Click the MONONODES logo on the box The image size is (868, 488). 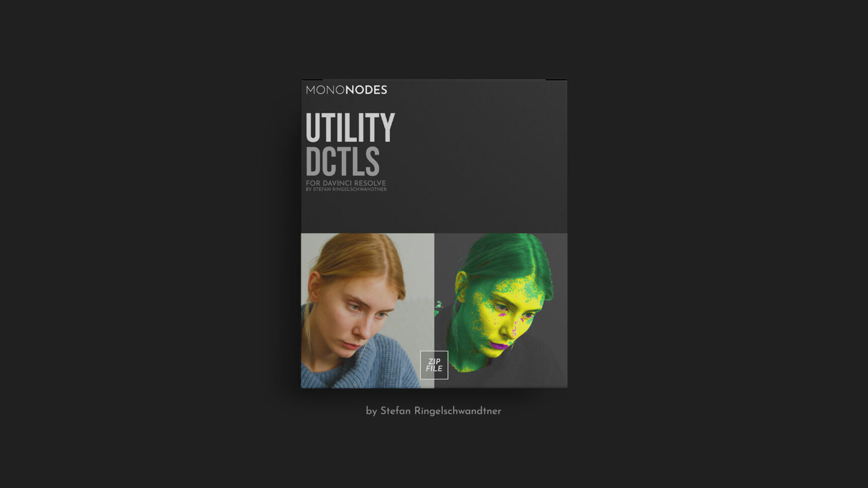[x=346, y=90]
